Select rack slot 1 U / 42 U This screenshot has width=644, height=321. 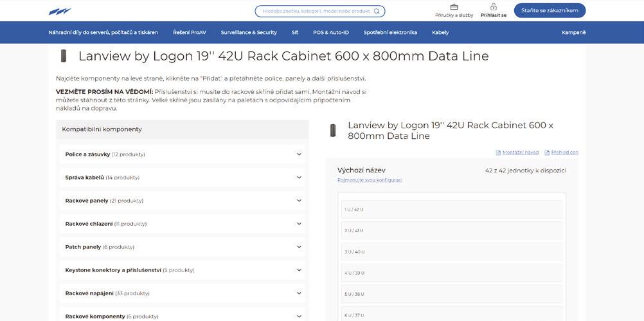[x=452, y=209]
